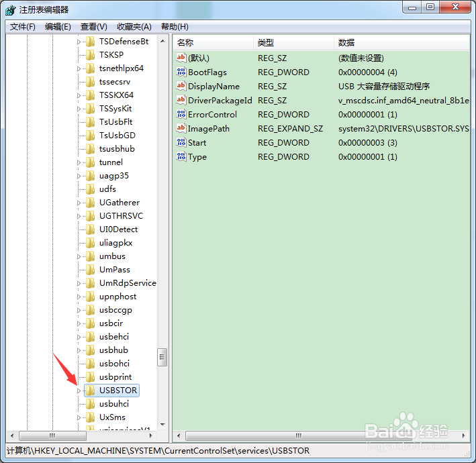Image resolution: width=476 pixels, height=463 pixels.
Task: Click the Start DWORD value icon
Action: coord(181,142)
